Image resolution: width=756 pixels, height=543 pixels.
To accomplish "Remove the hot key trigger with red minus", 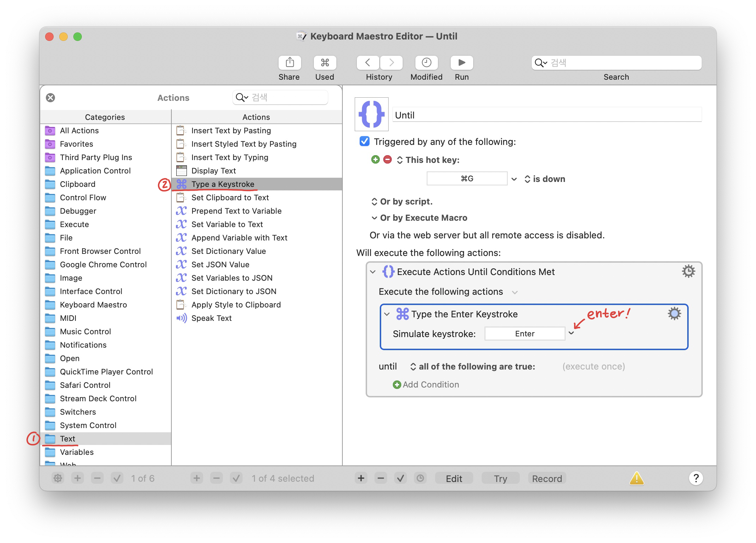I will coord(387,160).
